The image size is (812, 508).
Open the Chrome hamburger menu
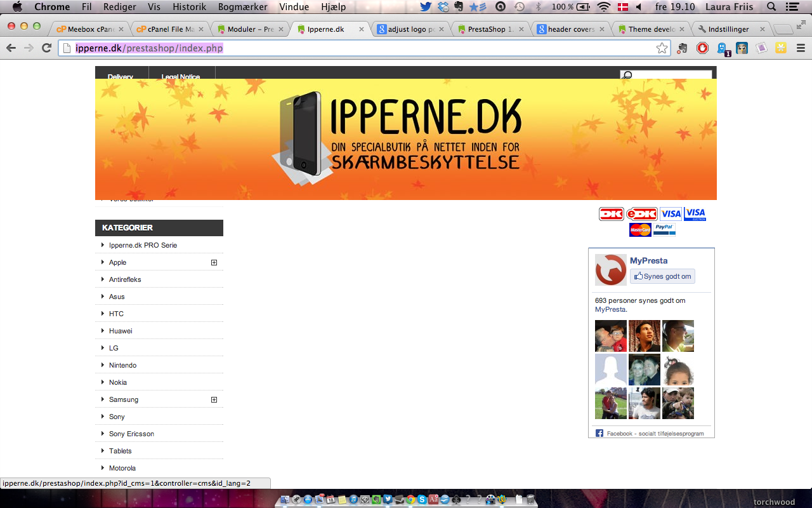click(x=801, y=48)
